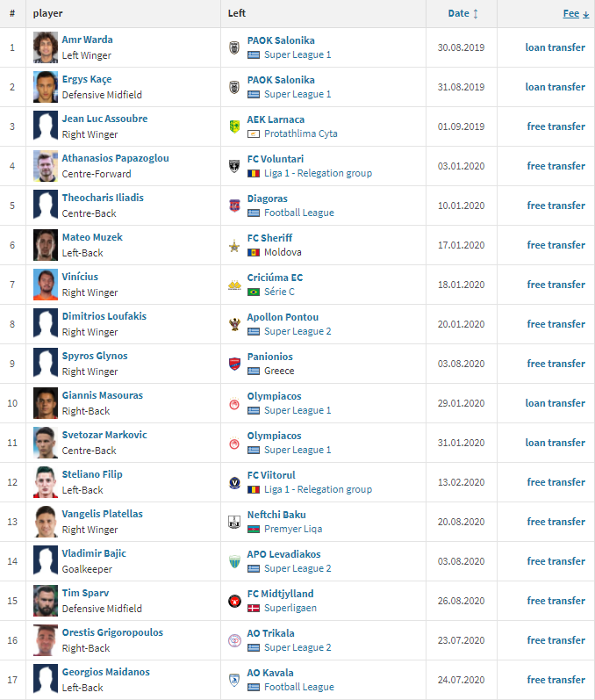Open Tim Sparv's portrait thumbnail

(46, 601)
